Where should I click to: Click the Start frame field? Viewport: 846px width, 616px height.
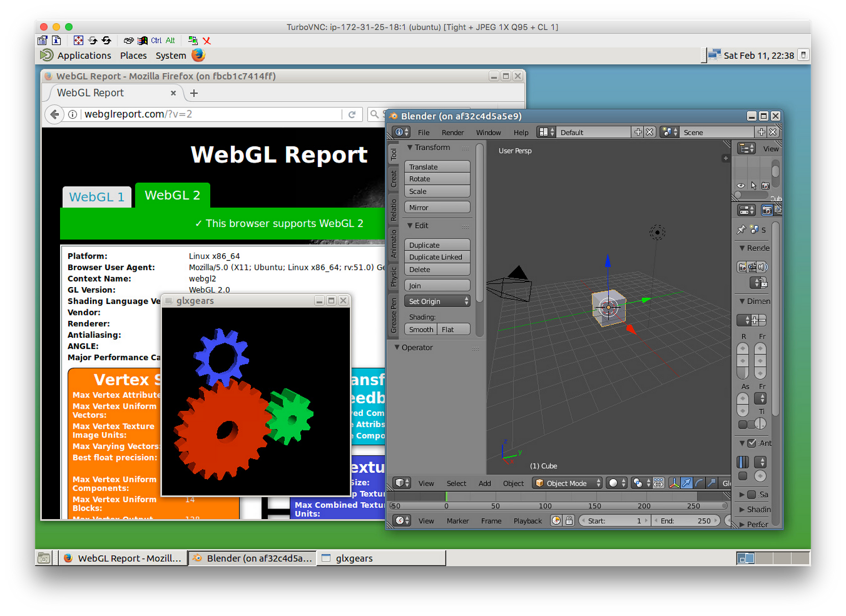pos(615,521)
